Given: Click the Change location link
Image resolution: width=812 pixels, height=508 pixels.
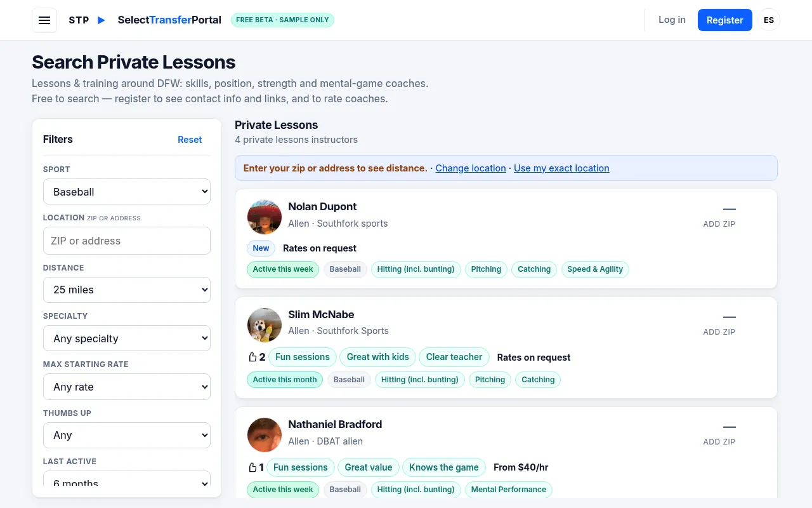Looking at the screenshot, I should pyautogui.click(x=471, y=168).
